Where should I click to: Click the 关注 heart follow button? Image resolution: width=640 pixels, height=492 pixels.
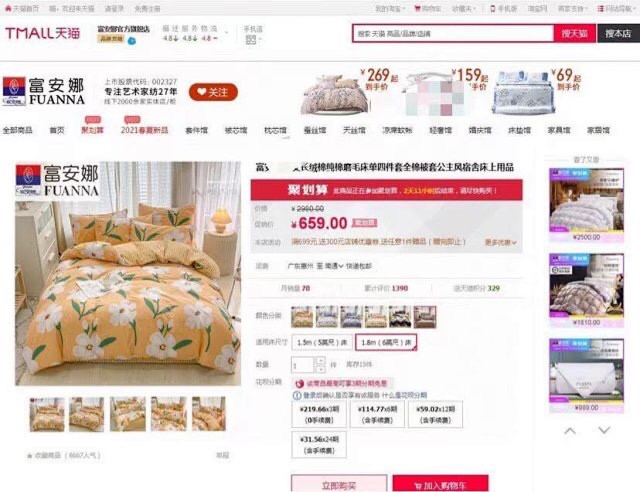(x=213, y=92)
